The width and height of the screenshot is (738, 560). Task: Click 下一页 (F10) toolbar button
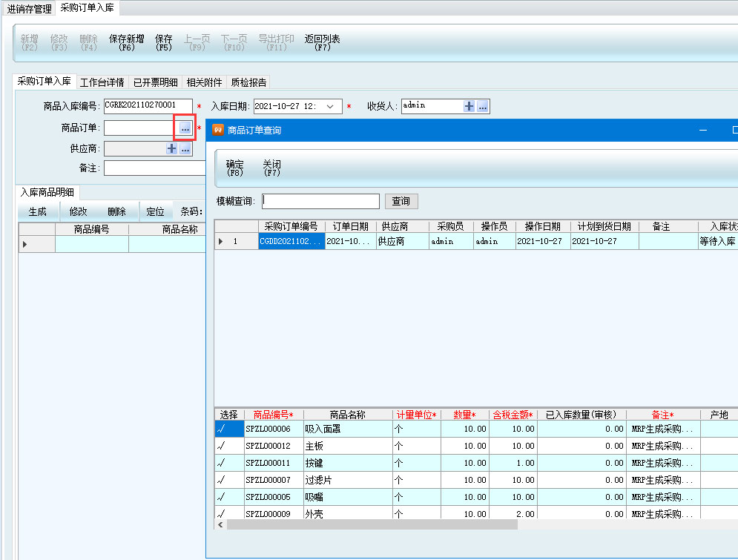(x=234, y=42)
